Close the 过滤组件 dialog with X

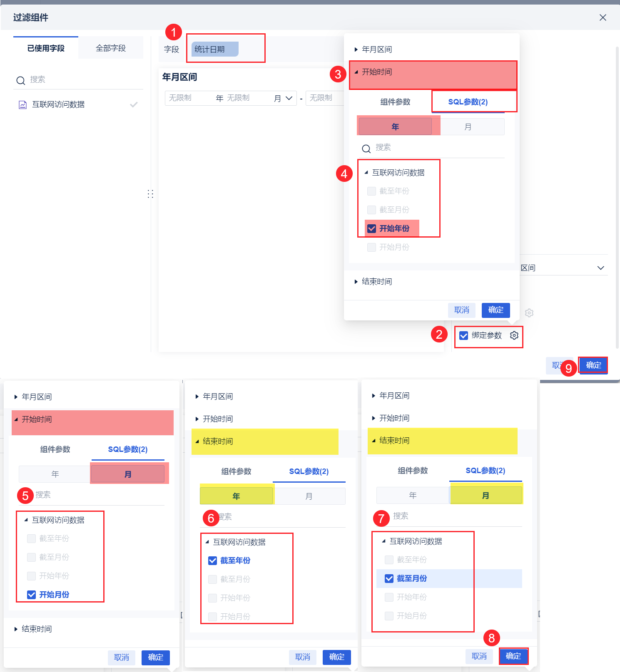[603, 17]
